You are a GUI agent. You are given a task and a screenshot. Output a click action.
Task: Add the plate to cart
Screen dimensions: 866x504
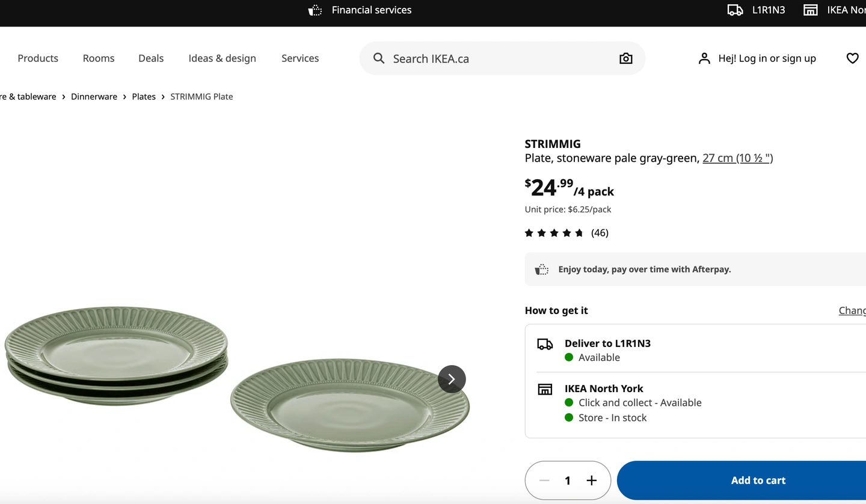(x=758, y=480)
